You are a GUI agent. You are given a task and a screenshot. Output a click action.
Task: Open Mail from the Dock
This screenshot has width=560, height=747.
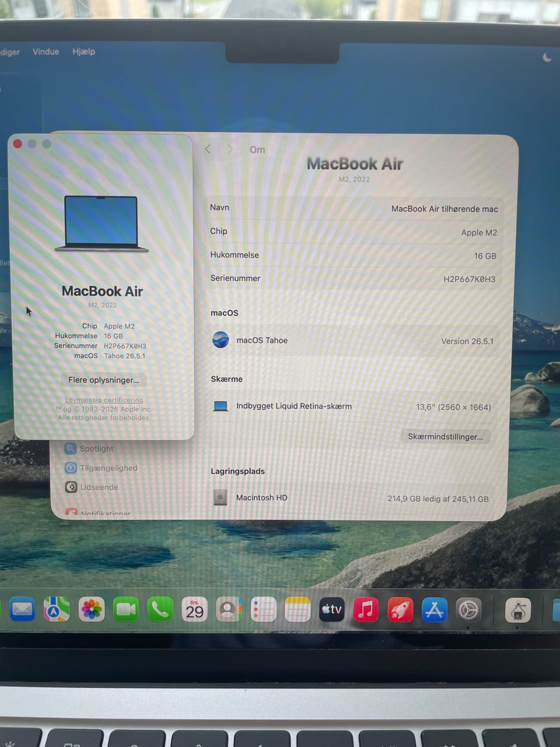(x=22, y=610)
